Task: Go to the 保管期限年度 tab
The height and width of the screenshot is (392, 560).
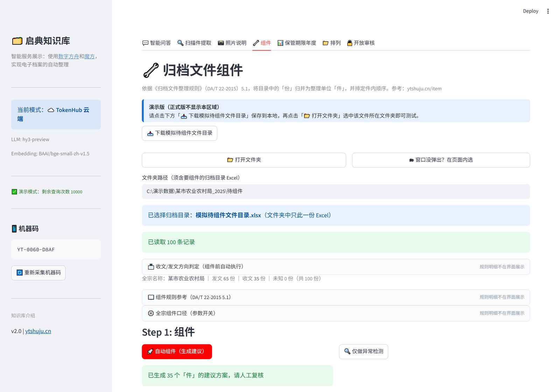Action: (297, 43)
